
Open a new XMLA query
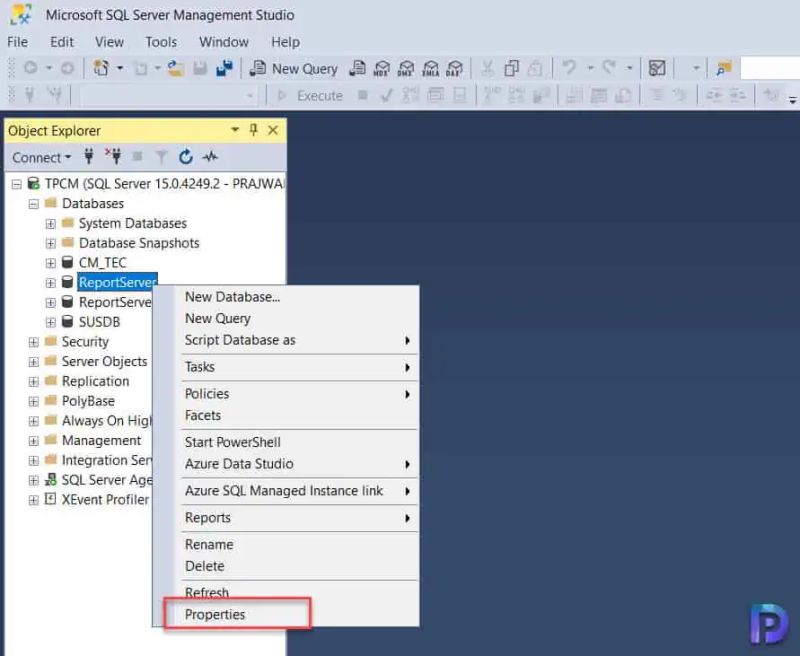pos(428,68)
